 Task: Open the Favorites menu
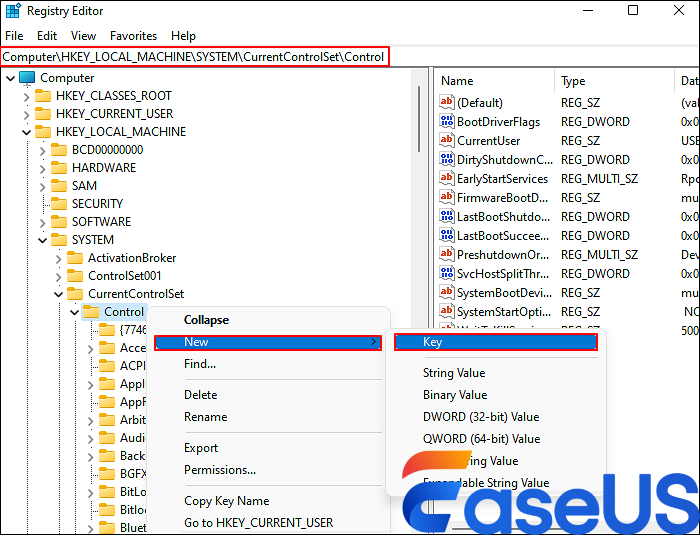click(133, 36)
